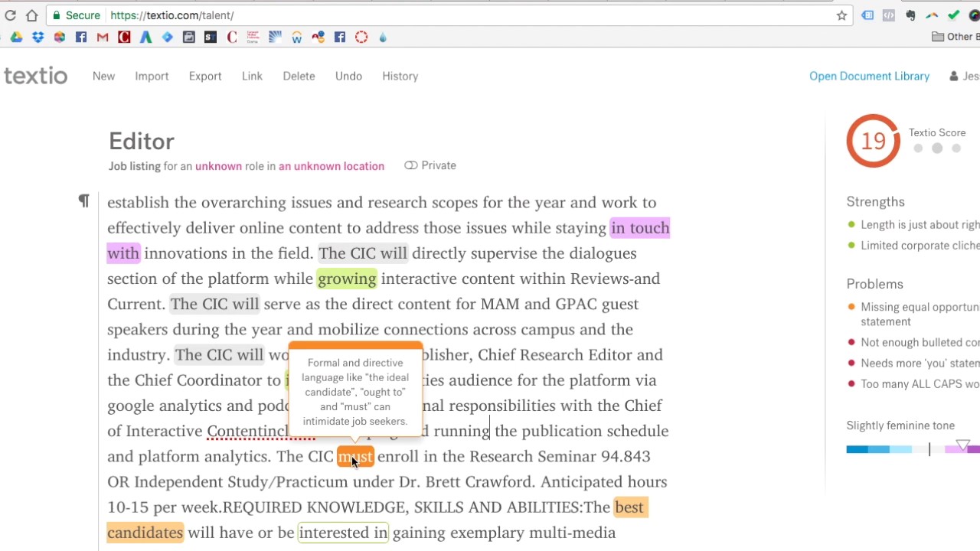This screenshot has width=980, height=551.
Task: Click the browser address bar URL
Action: click(172, 15)
